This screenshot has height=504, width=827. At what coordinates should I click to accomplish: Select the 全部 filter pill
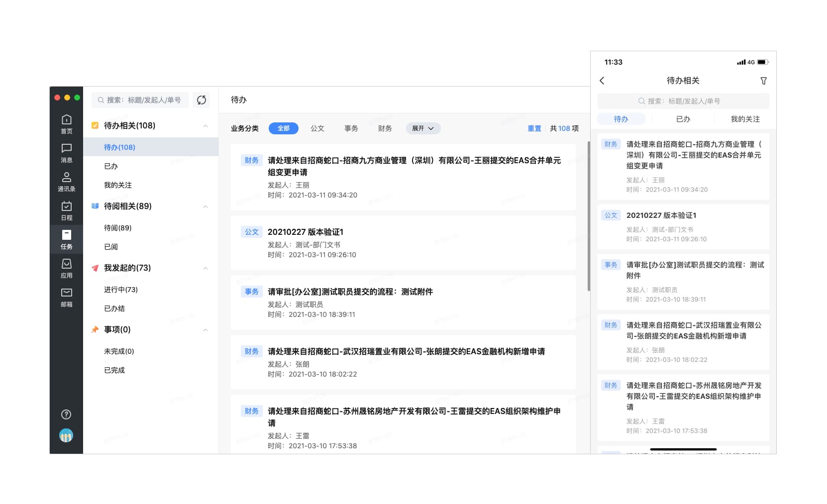(283, 128)
